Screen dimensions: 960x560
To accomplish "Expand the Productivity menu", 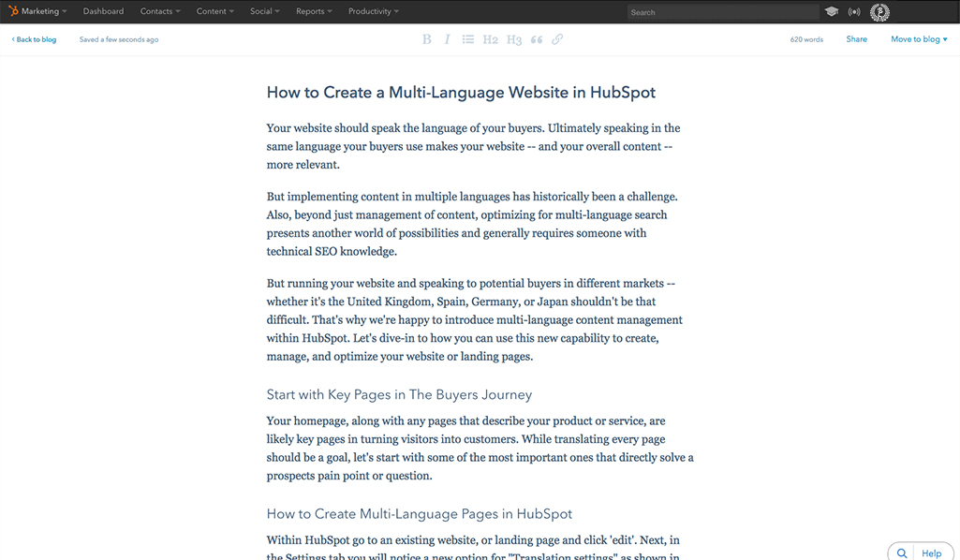I will tap(374, 11).
